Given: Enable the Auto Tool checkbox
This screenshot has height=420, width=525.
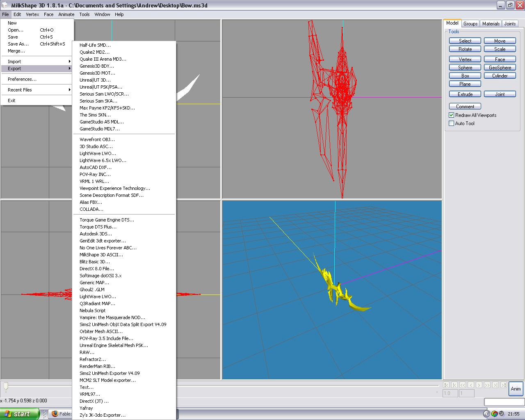Looking at the screenshot, I should coord(452,123).
